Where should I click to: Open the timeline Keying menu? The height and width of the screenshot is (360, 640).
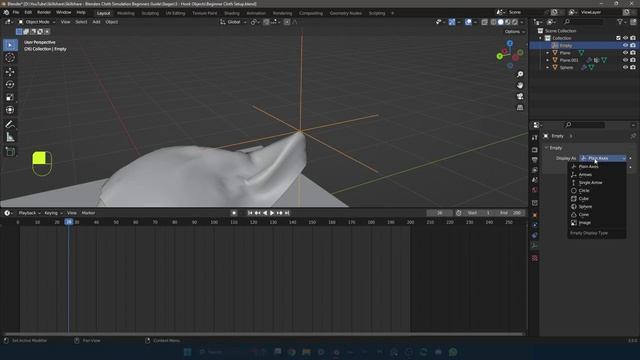(x=53, y=213)
